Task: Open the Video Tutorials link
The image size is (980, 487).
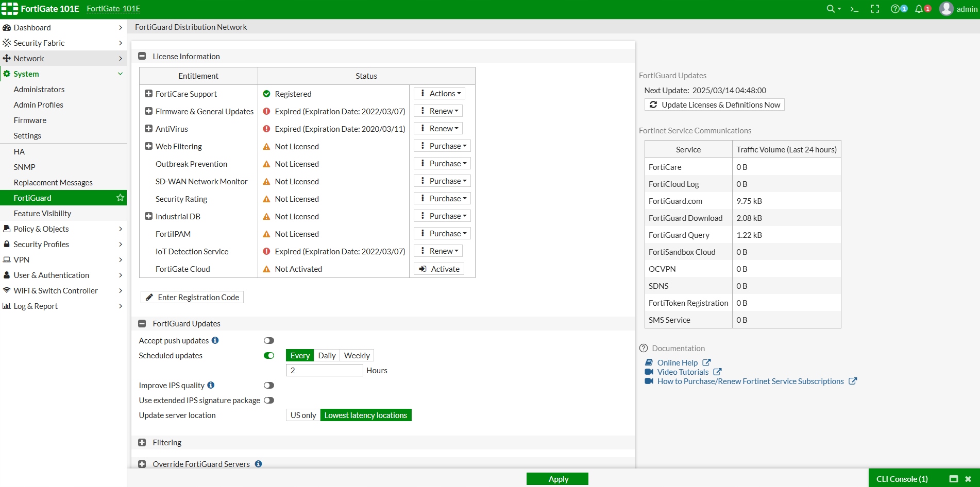Action: [x=683, y=372]
